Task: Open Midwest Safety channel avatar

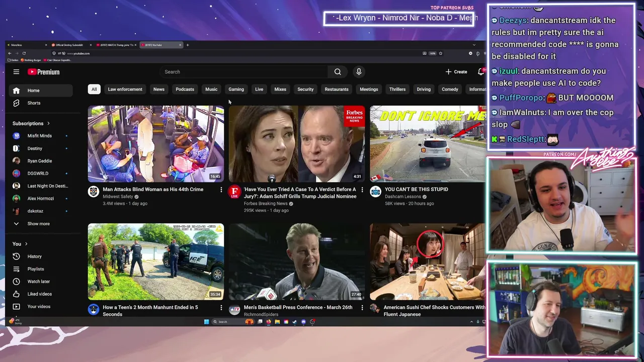Action: 94,192
